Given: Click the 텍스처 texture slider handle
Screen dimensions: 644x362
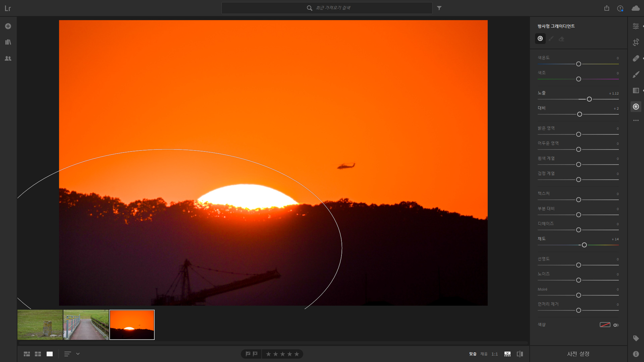Looking at the screenshot, I should point(579,200).
